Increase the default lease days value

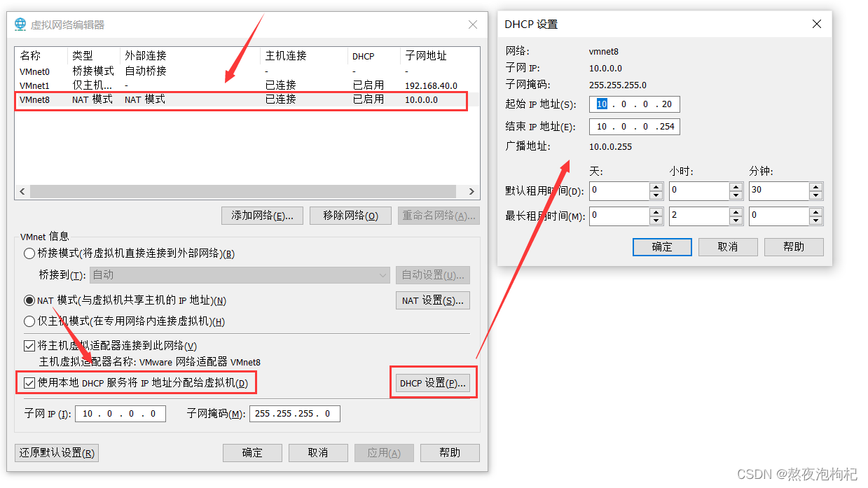click(x=656, y=186)
